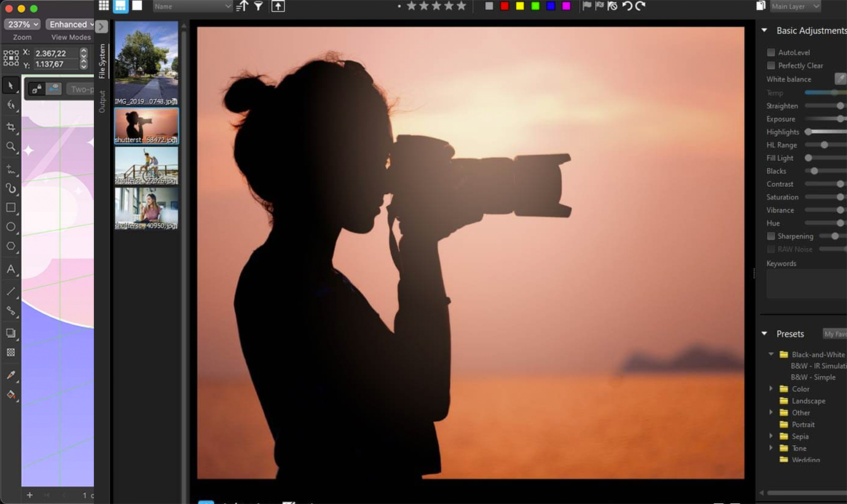Image resolution: width=847 pixels, height=504 pixels.
Task: Open the 237% zoom level dropdown
Action: pos(22,24)
